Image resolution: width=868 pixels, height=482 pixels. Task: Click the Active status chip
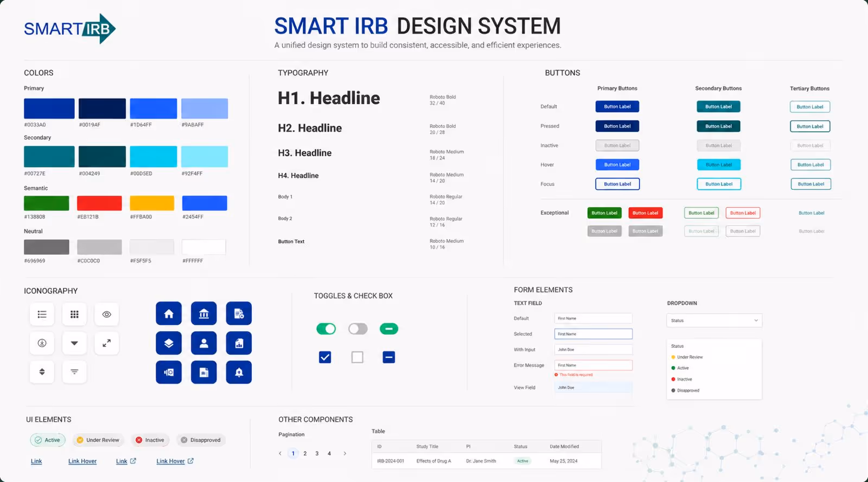48,440
